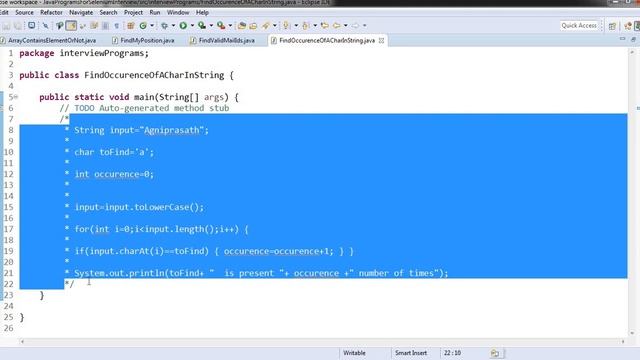Open the External Tools dropdown arrow
The height and width of the screenshot is (360, 640).
coord(230,26)
